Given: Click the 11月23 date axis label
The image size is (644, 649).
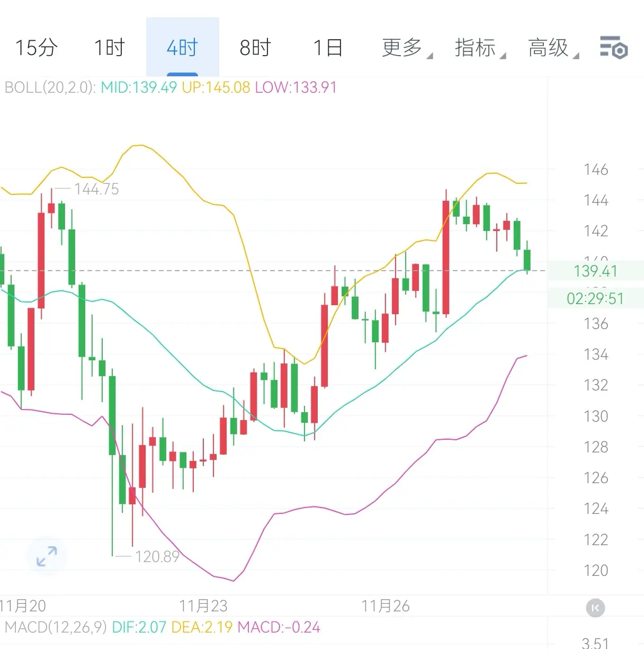Looking at the screenshot, I should [x=203, y=606].
